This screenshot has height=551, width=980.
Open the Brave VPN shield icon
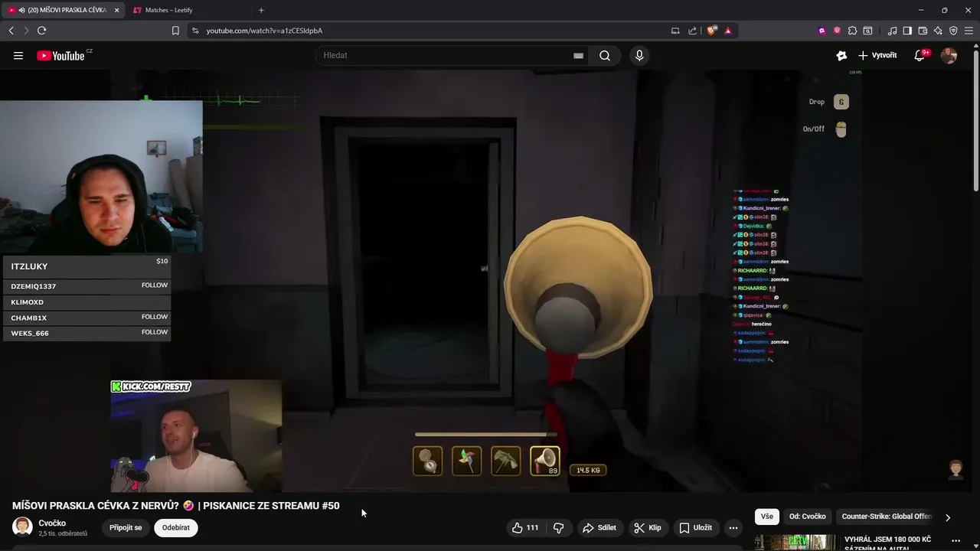point(953,31)
